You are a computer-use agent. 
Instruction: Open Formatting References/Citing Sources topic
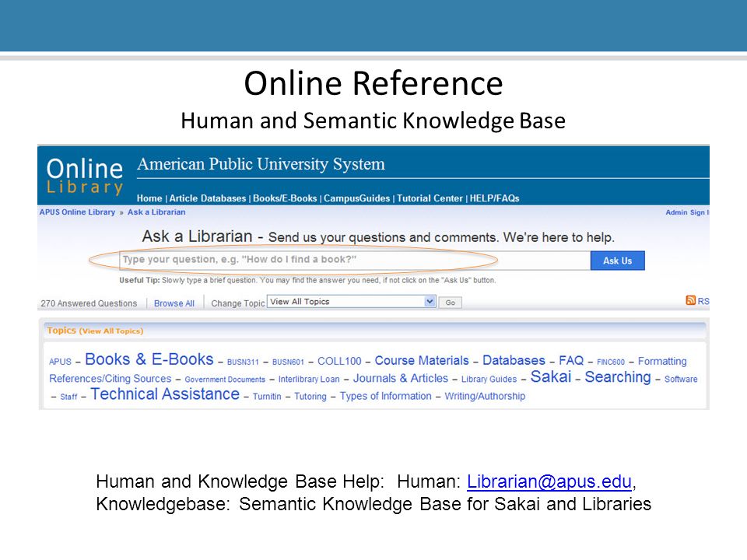click(368, 370)
